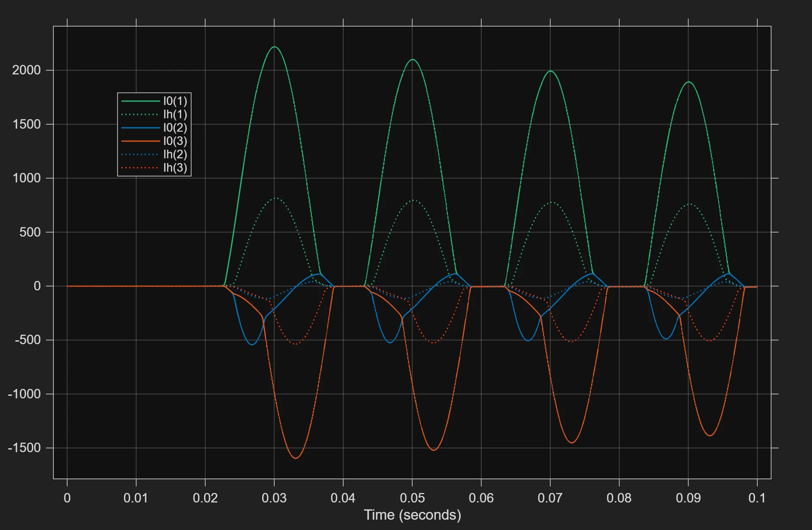Click the I0(2) legend label
812x530 pixels.
tap(175, 128)
